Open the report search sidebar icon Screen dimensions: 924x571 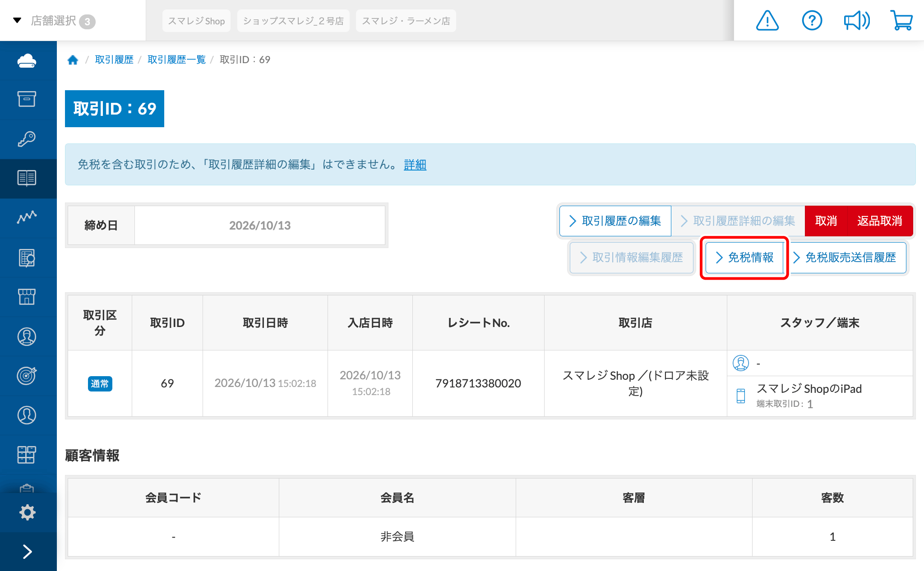[27, 258]
